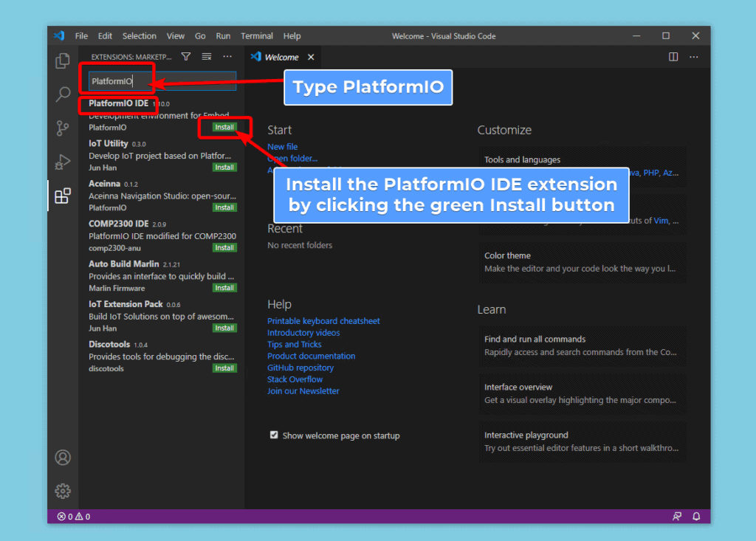This screenshot has height=541, width=756.
Task: Install the COMP2300 IDE extension
Action: coord(224,247)
